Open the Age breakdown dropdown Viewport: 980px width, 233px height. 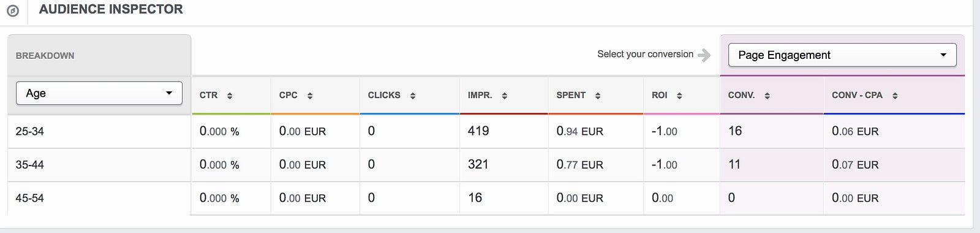[x=99, y=93]
